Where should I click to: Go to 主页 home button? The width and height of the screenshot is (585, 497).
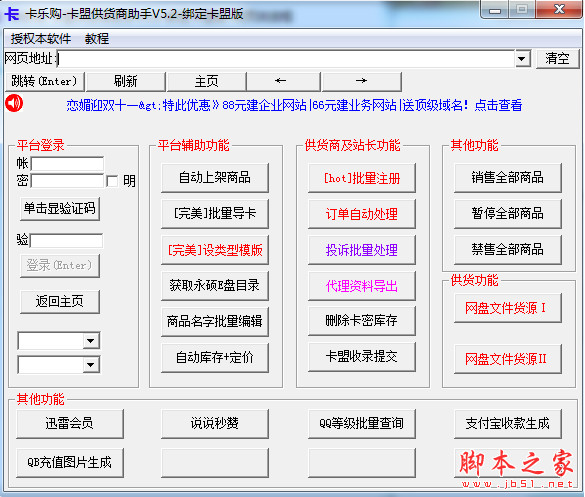click(206, 81)
